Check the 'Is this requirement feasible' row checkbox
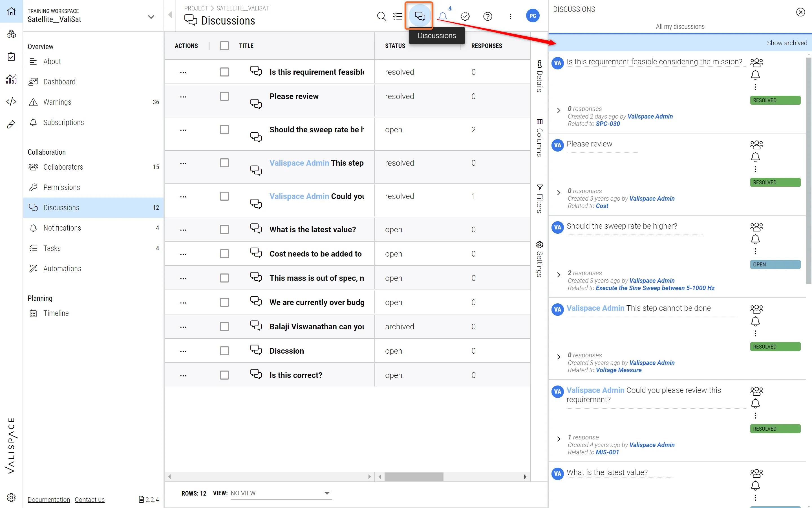 tap(224, 72)
